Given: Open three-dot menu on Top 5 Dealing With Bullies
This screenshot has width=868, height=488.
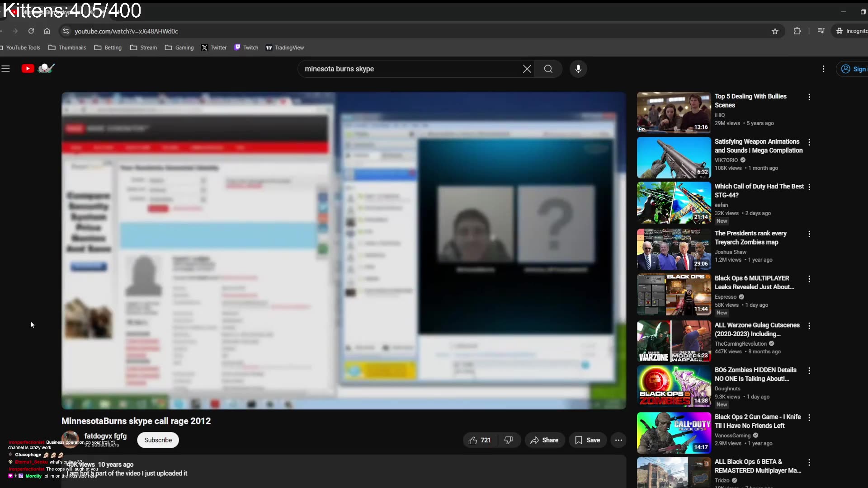Looking at the screenshot, I should click(809, 97).
